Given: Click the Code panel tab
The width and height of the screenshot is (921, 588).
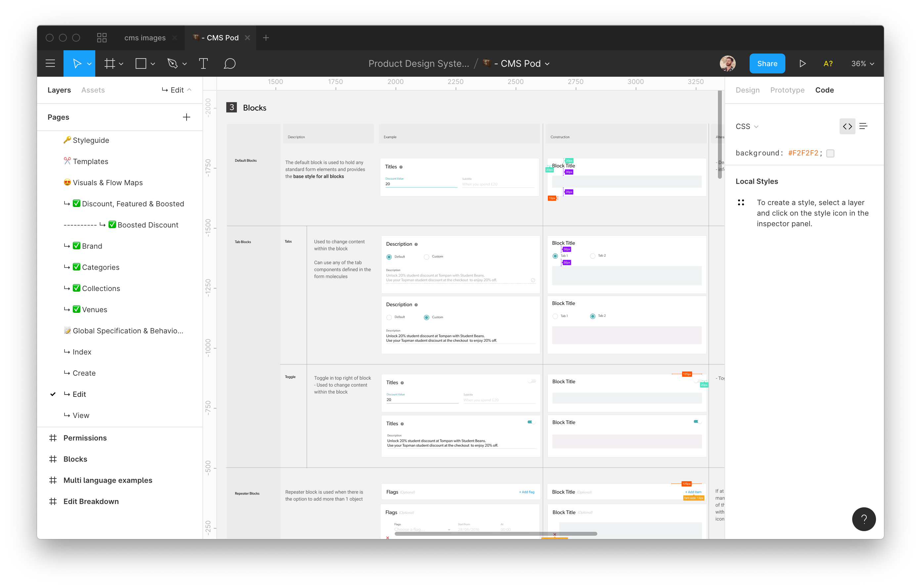Looking at the screenshot, I should (824, 89).
